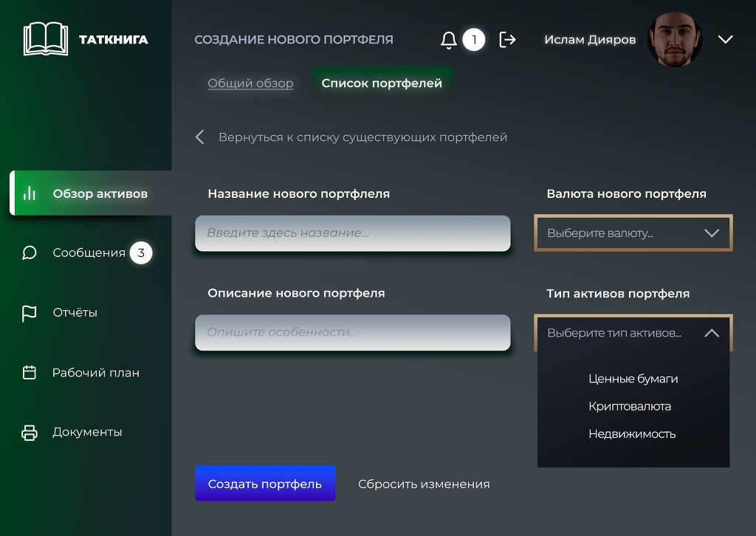
Task: Open the Выберите валюту dropdown
Action: (x=633, y=233)
